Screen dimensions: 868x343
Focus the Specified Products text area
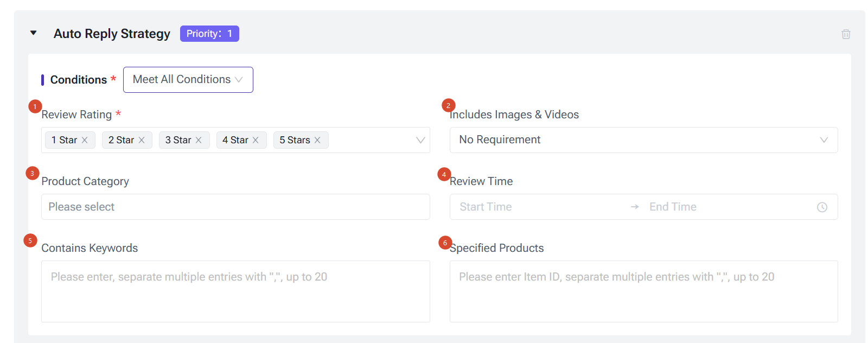click(643, 291)
